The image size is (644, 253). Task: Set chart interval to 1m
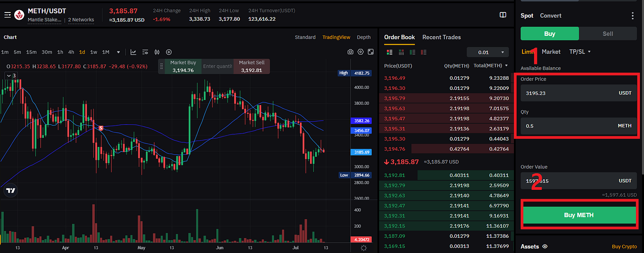tap(5, 52)
